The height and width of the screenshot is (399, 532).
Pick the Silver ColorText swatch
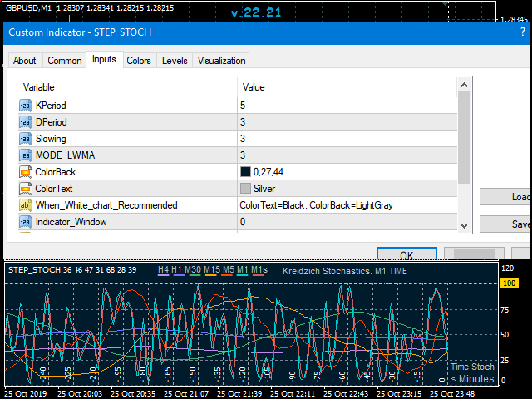click(245, 189)
